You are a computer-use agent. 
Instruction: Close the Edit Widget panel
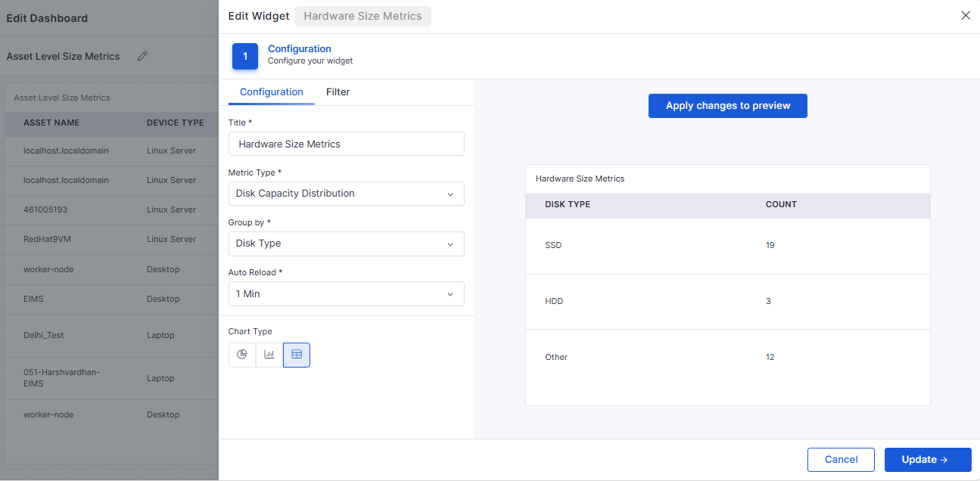[966, 15]
